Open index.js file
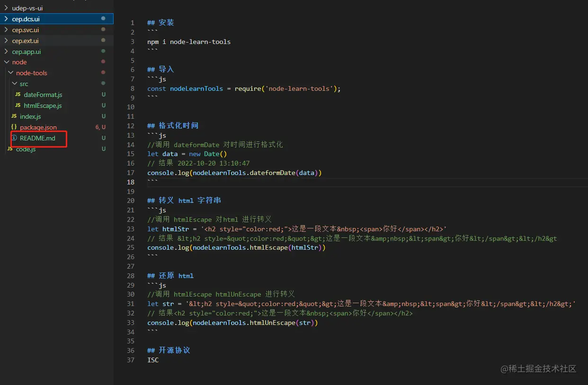This screenshot has width=588, height=385. [x=30, y=116]
